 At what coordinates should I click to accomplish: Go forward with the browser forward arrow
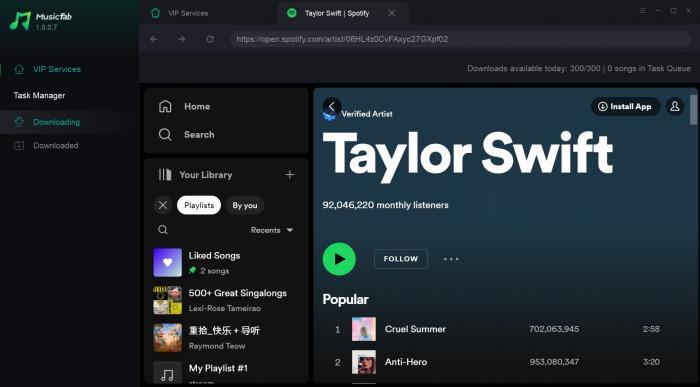coord(182,39)
